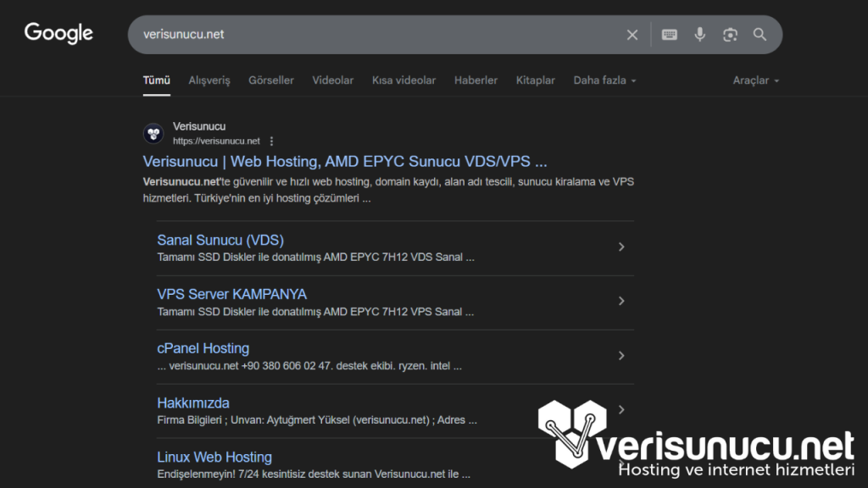Select the Tümü tab

[x=156, y=80]
